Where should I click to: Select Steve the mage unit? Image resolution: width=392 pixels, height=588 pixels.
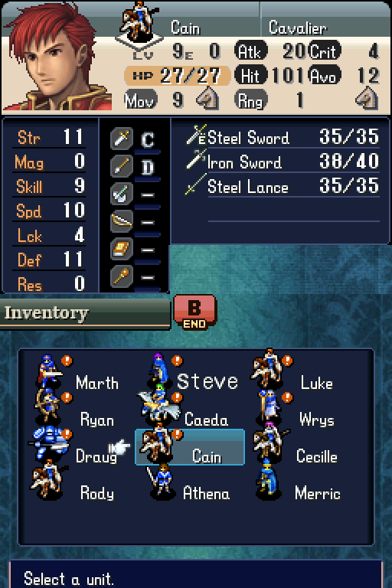191,373
